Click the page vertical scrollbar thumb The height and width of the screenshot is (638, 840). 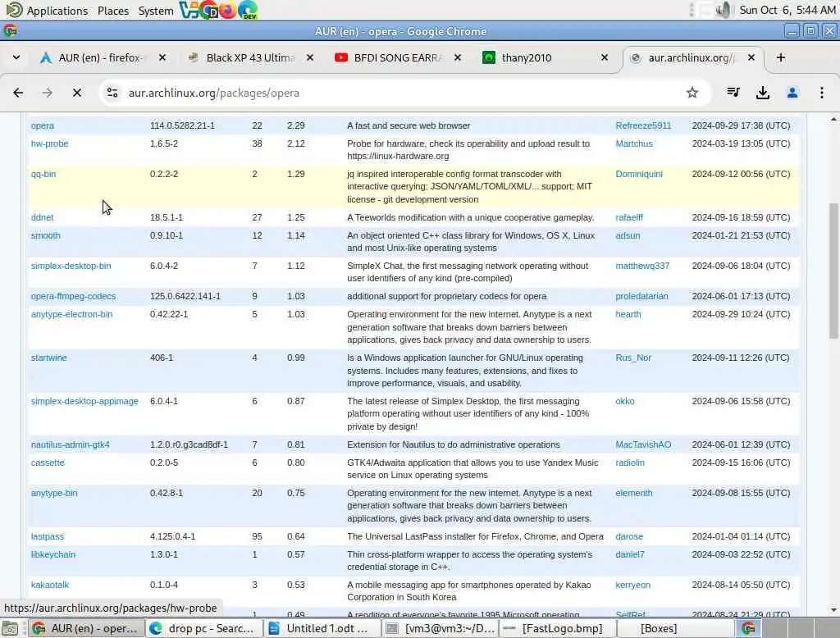(833, 271)
